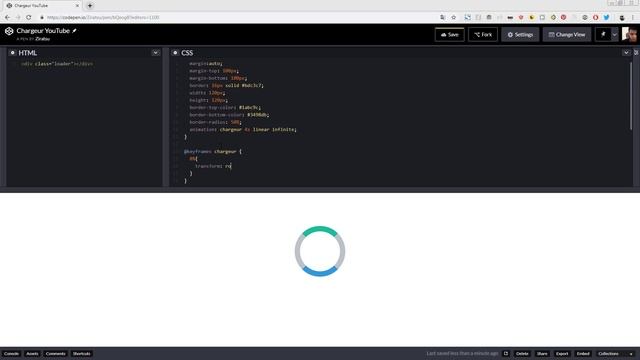The image size is (640, 360).
Task: Open the Collections dropdown in footer
Action: click(x=616, y=353)
